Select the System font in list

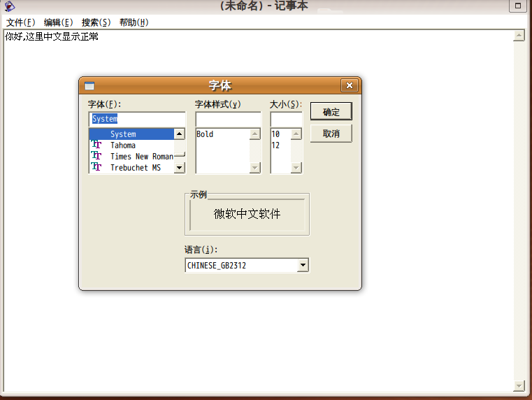click(131, 134)
